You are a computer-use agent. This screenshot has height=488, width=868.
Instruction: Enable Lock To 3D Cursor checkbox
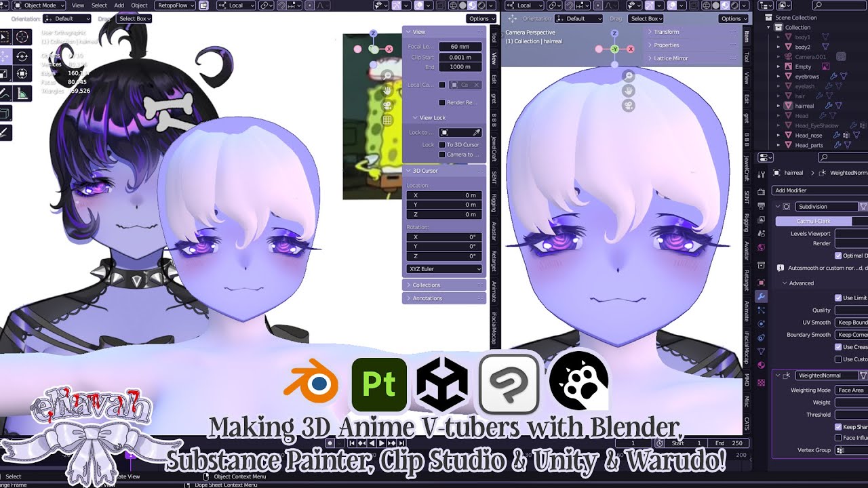(x=442, y=145)
